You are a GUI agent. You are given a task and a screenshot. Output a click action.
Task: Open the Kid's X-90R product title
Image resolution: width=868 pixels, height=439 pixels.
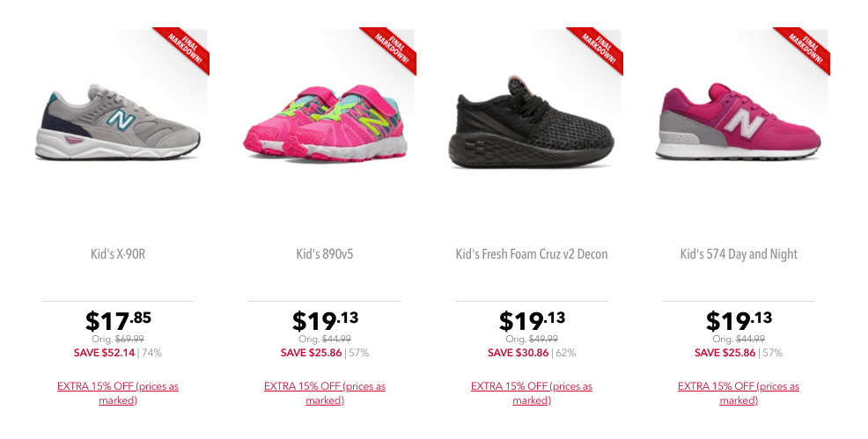point(118,253)
